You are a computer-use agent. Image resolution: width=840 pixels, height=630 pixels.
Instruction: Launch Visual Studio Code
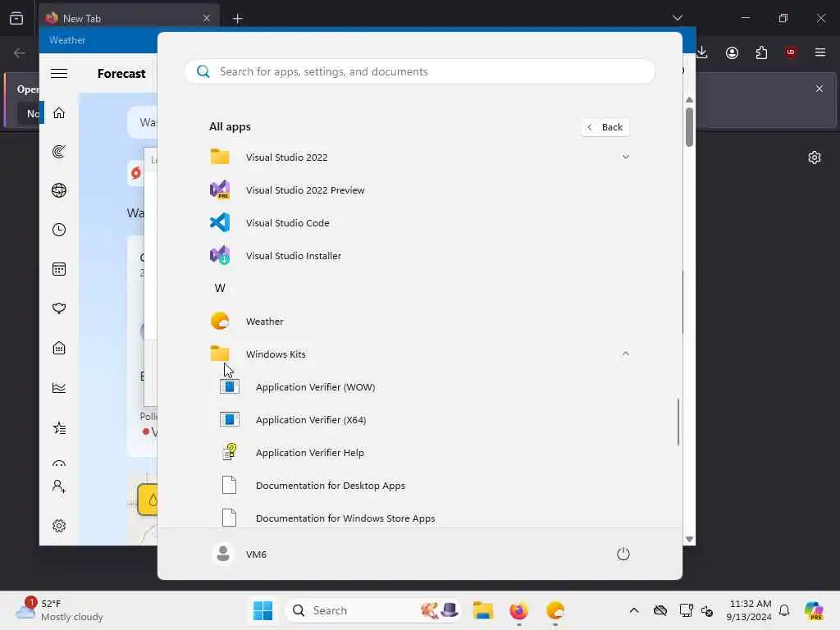point(419,223)
